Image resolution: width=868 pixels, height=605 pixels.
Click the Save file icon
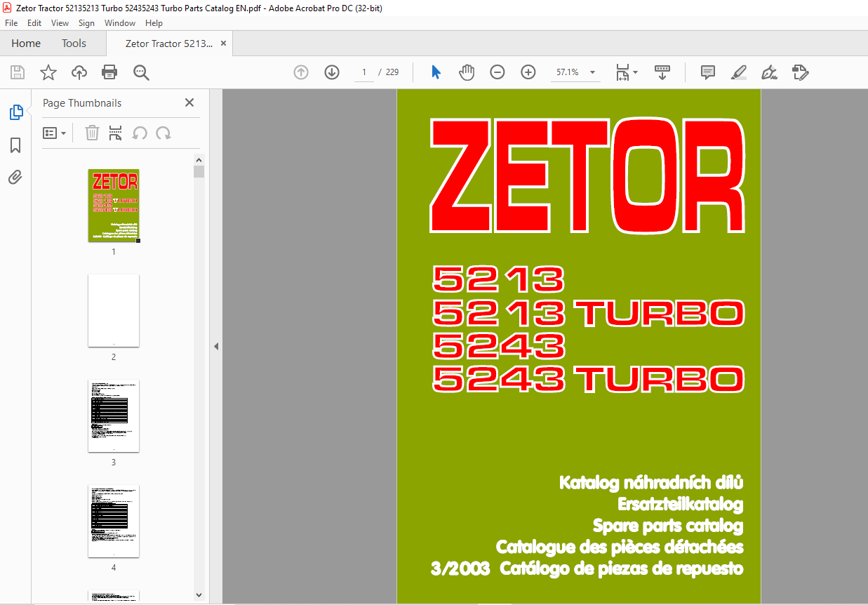18,72
